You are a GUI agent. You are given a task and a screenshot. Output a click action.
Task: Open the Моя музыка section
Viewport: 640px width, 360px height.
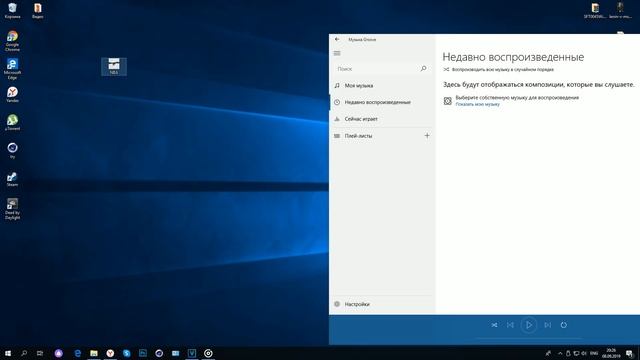[x=382, y=86]
